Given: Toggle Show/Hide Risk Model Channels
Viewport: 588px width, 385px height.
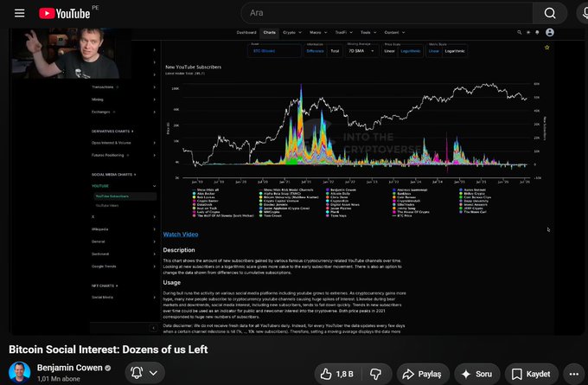Looking at the screenshot, I should point(286,189).
